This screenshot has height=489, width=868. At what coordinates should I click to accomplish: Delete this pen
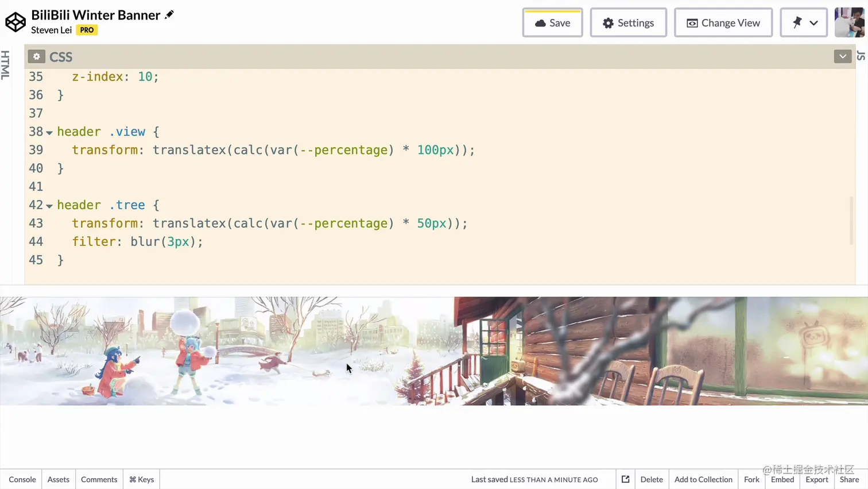tap(652, 479)
